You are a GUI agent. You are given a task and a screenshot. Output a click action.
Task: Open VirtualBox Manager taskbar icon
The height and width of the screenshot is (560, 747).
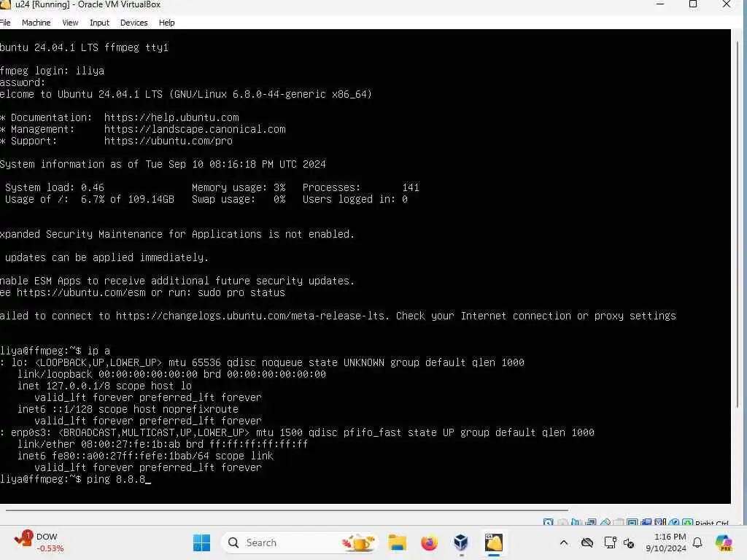(461, 542)
